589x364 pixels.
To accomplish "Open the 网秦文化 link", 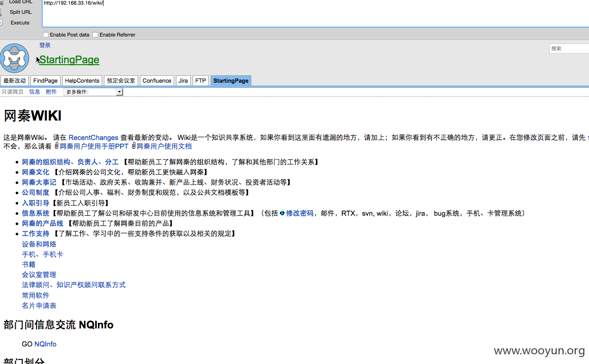I will point(36,172).
